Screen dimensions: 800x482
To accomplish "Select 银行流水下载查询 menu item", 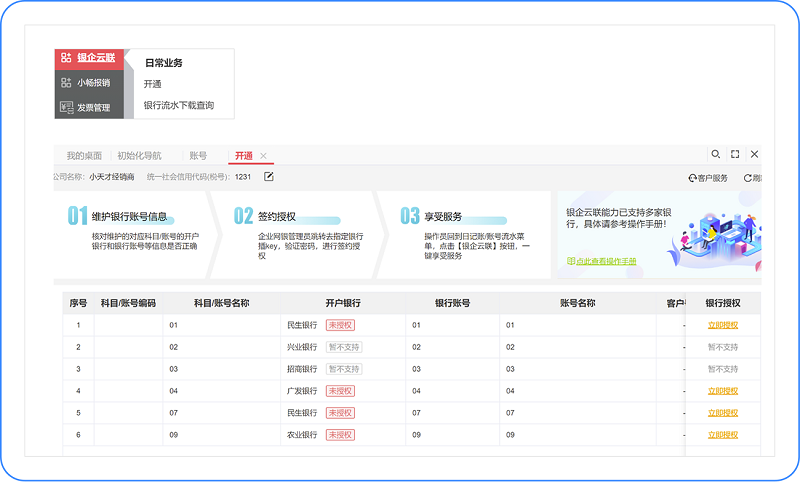I will click(178, 105).
